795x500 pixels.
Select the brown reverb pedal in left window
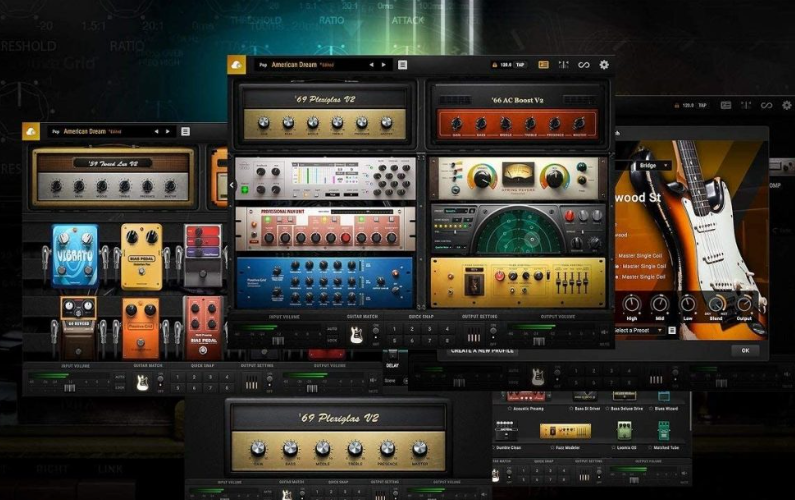(x=78, y=326)
